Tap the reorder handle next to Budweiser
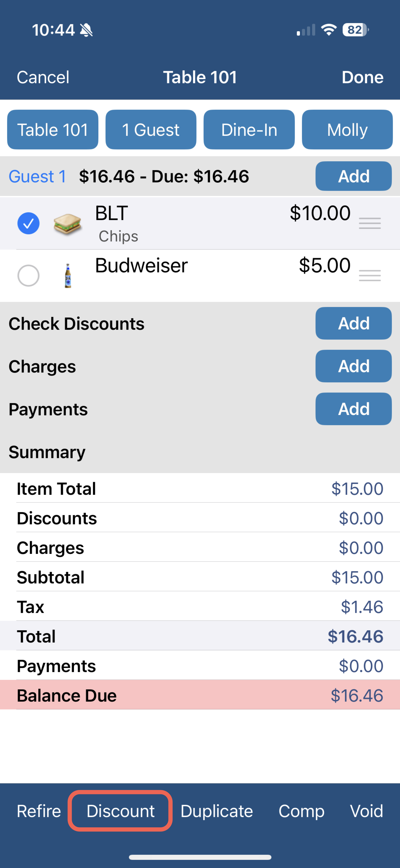Viewport: 400px width, 868px height. 370,276
